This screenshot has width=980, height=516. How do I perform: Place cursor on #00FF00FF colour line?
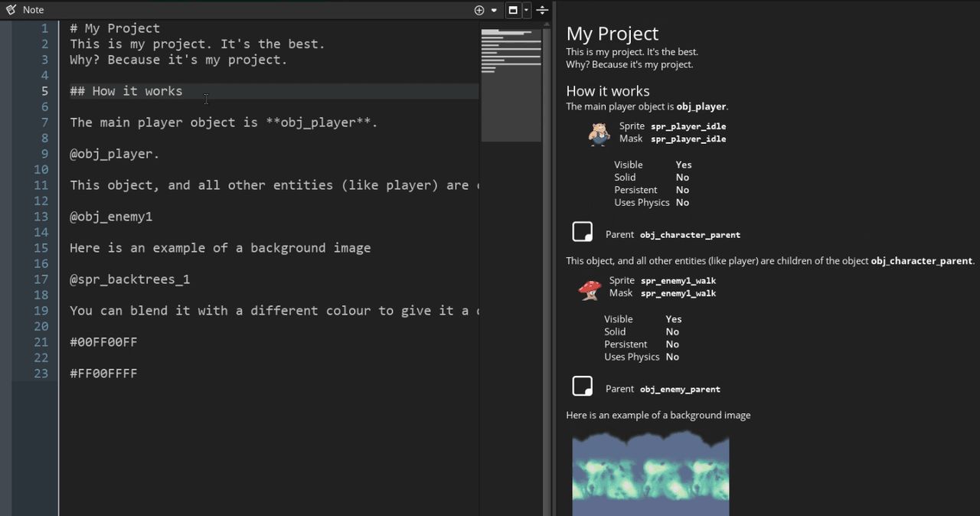pyautogui.click(x=103, y=342)
